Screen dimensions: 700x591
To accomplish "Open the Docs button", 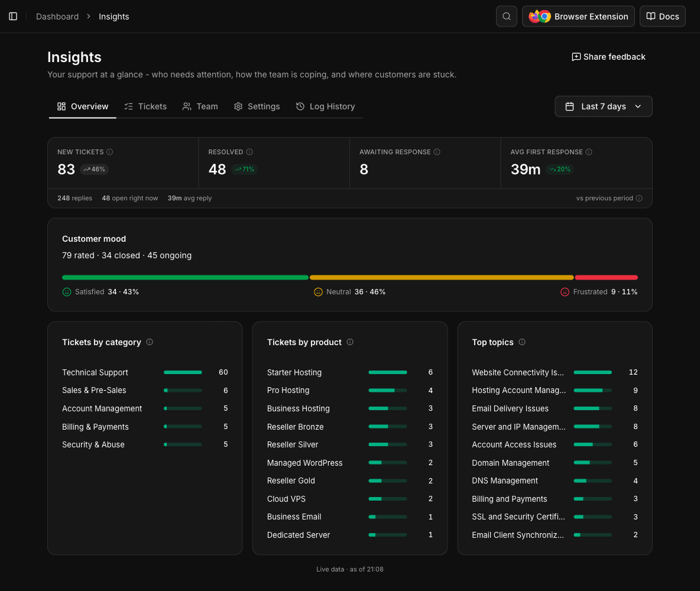I will (663, 17).
